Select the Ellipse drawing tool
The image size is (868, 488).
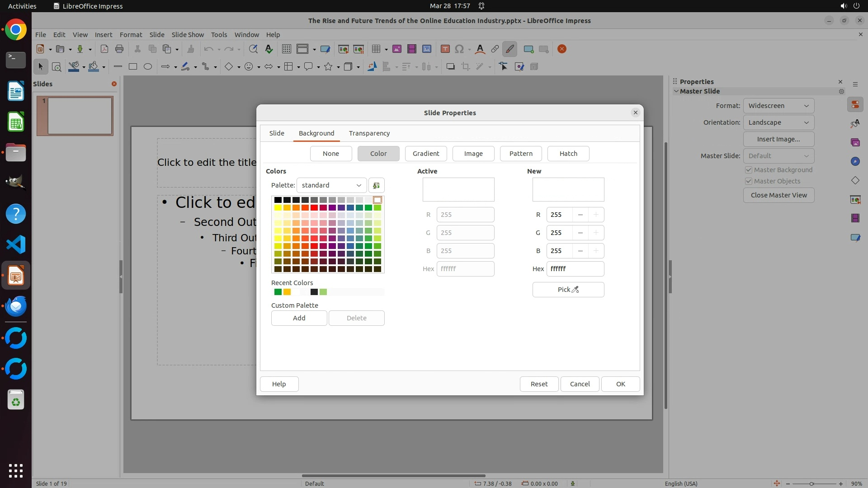click(x=148, y=67)
